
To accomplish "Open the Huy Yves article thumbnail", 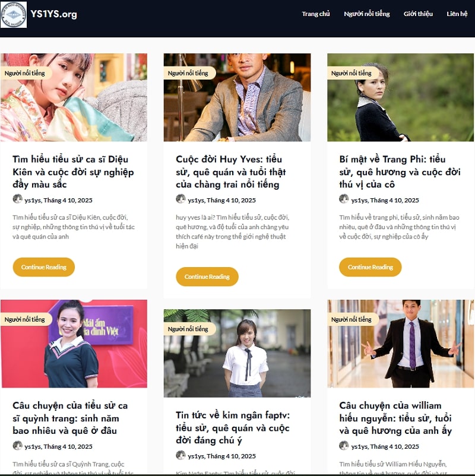I will click(237, 97).
